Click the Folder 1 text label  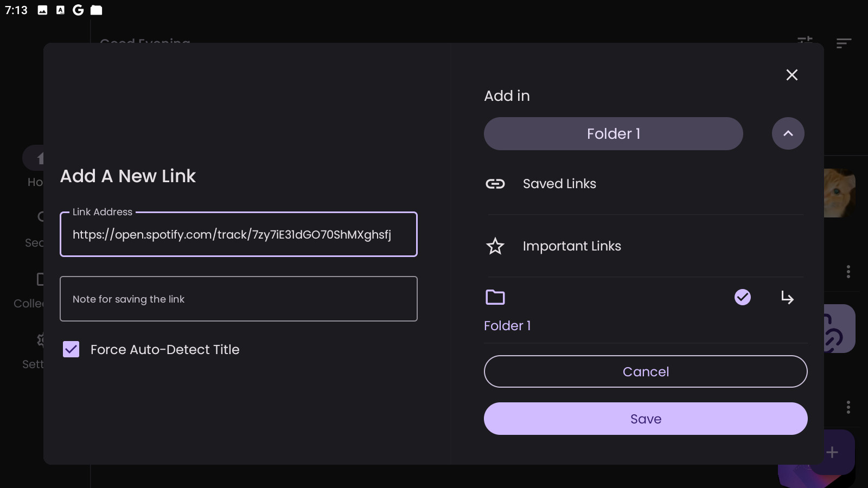tap(507, 326)
